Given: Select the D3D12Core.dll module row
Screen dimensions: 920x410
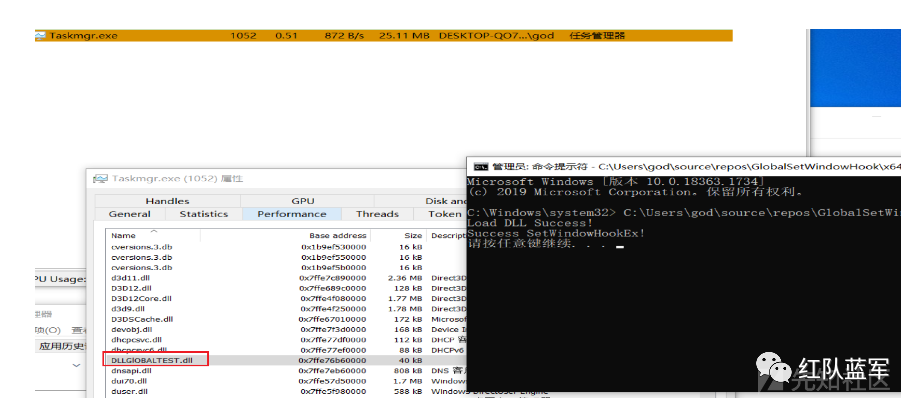Looking at the screenshot, I should 286,299.
